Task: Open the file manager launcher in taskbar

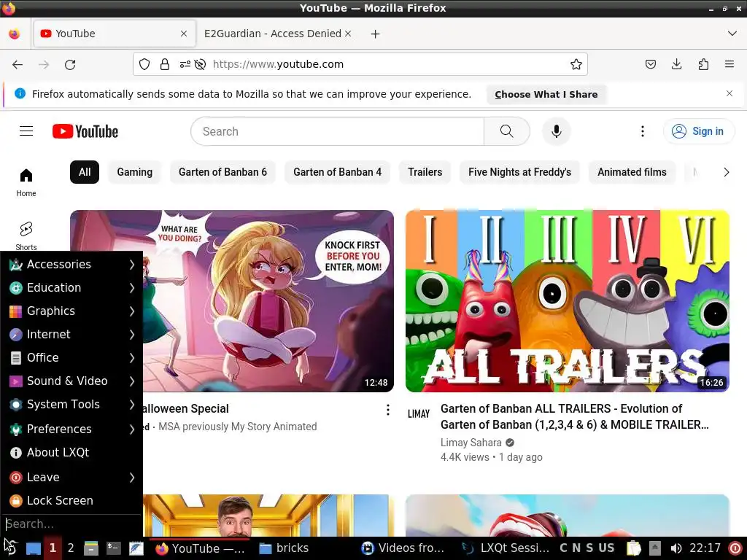Action: 91,548
